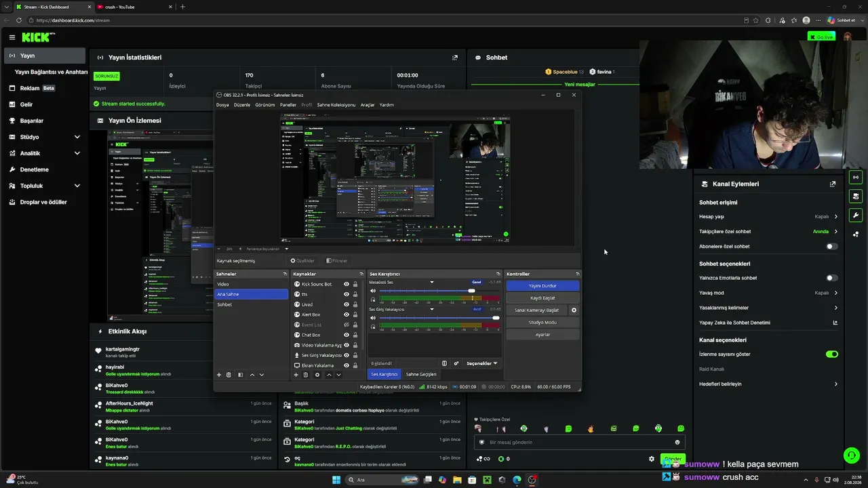Move the selected source up in Kaynaklar
This screenshot has width=868, height=488.
coord(330,375)
